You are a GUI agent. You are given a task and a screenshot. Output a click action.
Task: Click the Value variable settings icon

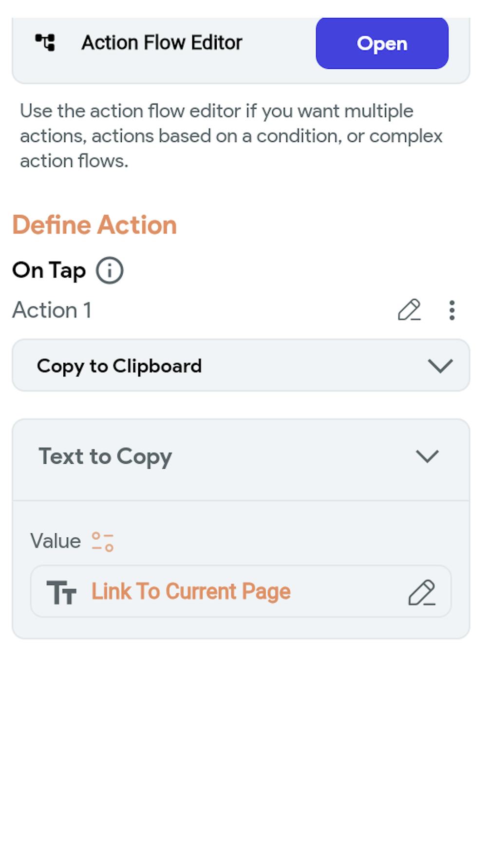[103, 541]
